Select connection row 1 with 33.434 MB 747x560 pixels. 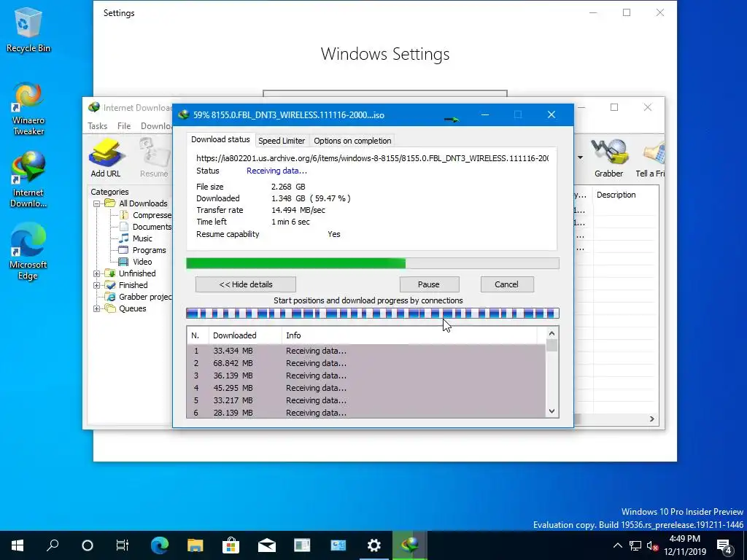click(x=366, y=351)
